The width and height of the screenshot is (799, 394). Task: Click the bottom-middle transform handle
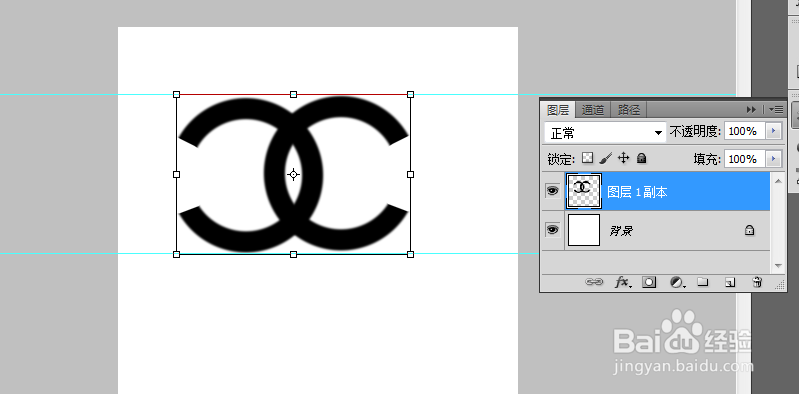[x=294, y=254]
